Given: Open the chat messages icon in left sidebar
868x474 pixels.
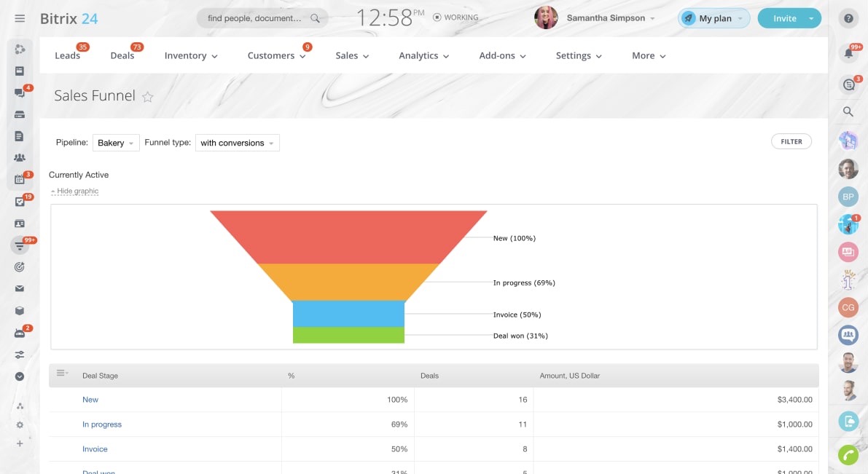Looking at the screenshot, I should 20,93.
